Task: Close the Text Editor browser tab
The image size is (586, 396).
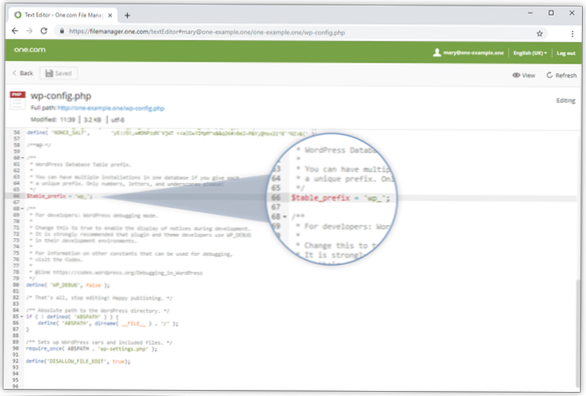Action: click(110, 15)
